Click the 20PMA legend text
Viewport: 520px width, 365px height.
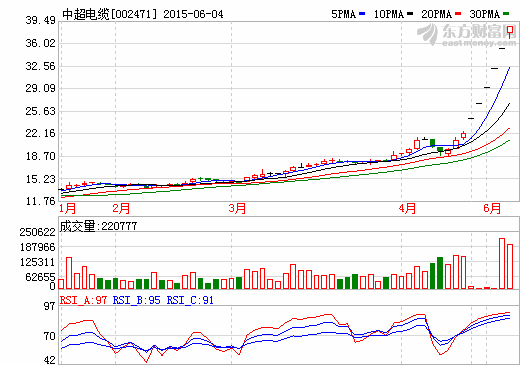(437, 14)
